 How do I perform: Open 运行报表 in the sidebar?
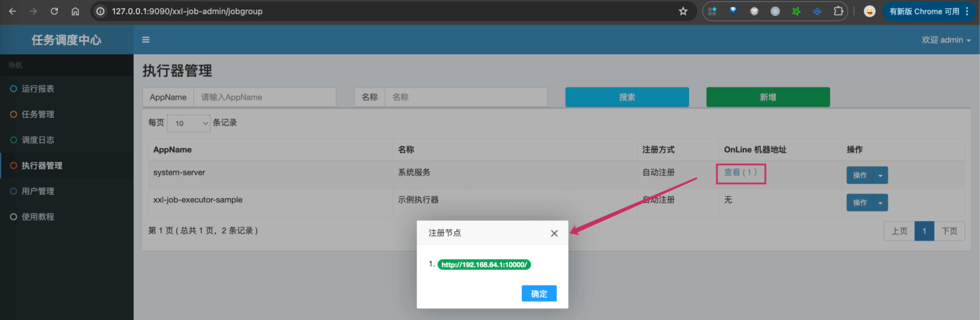(38, 89)
